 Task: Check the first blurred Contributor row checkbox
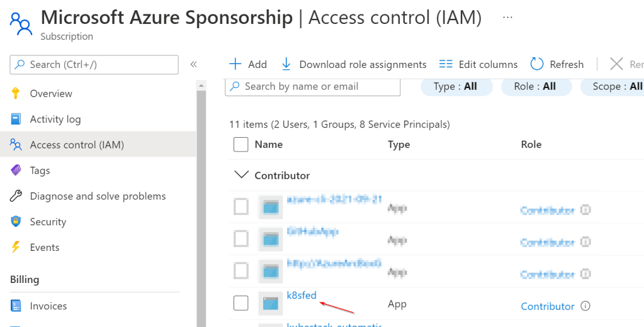(x=241, y=206)
